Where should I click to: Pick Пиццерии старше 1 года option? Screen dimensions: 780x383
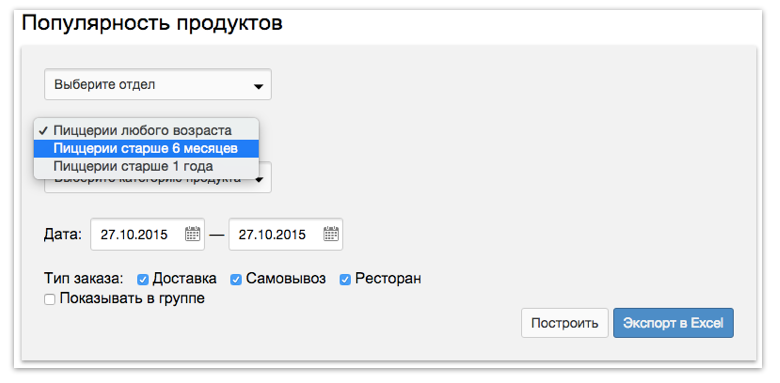(x=146, y=166)
